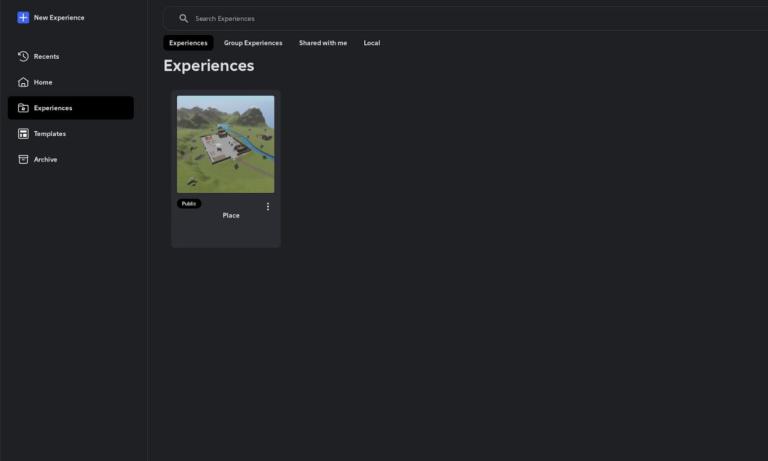Screen dimensions: 768x461
Task: Click the New Experience text label
Action: [59, 18]
